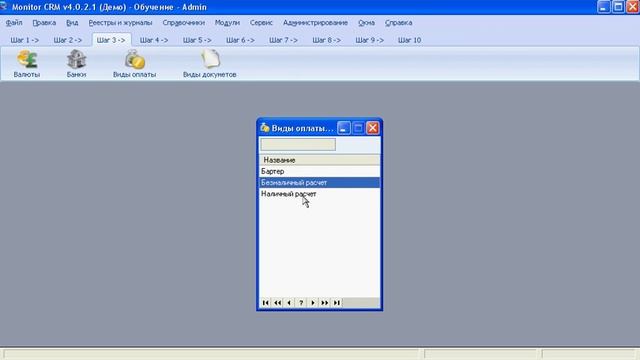Open the Виды документов reference
640x360 pixels.
tap(209, 64)
